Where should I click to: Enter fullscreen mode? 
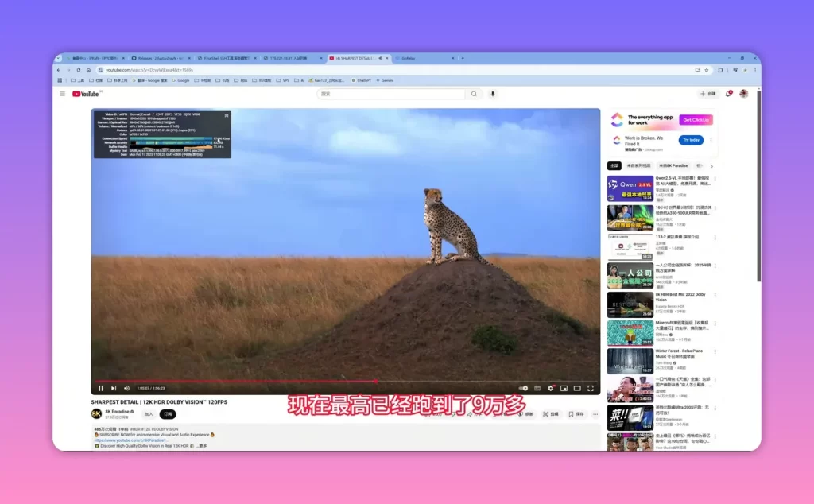(591, 388)
